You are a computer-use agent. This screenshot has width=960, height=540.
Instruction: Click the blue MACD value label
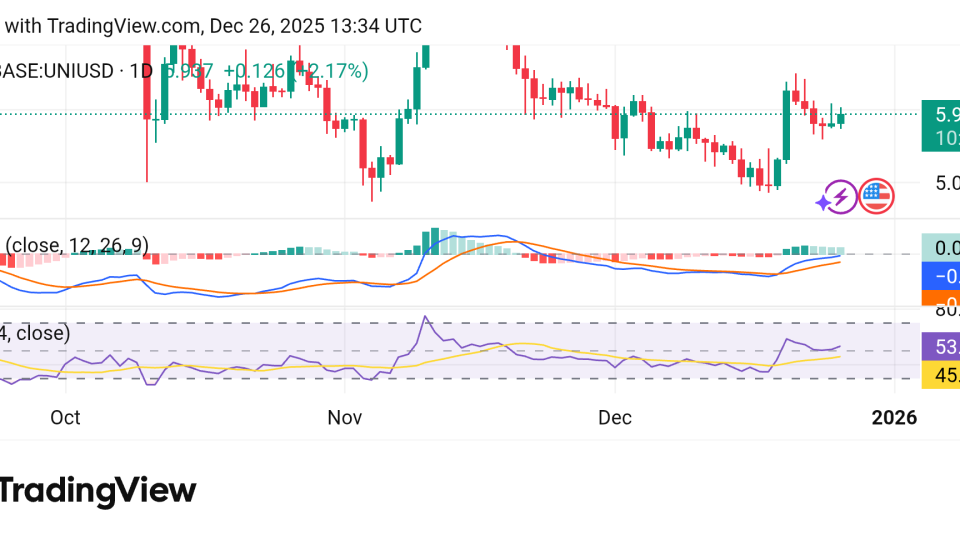tap(940, 276)
